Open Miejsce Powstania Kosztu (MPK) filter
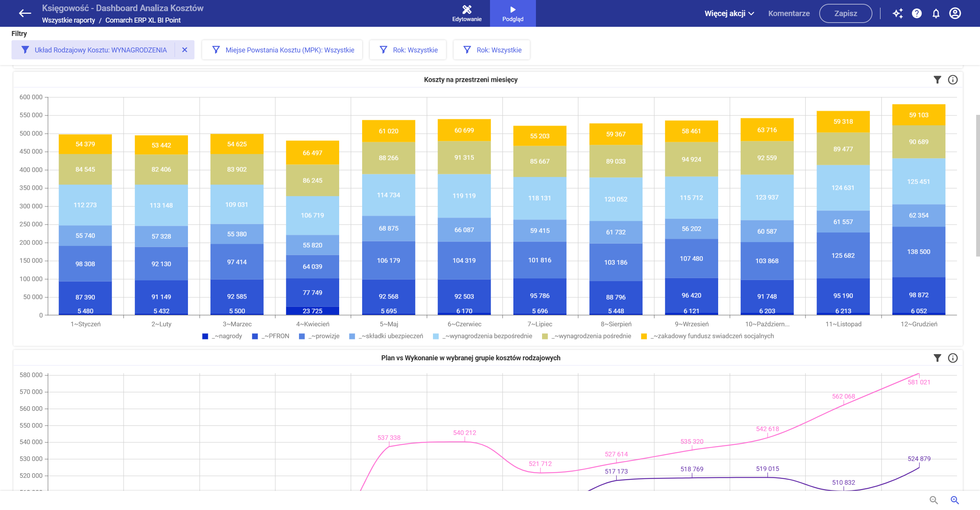980x510 pixels. [282, 50]
